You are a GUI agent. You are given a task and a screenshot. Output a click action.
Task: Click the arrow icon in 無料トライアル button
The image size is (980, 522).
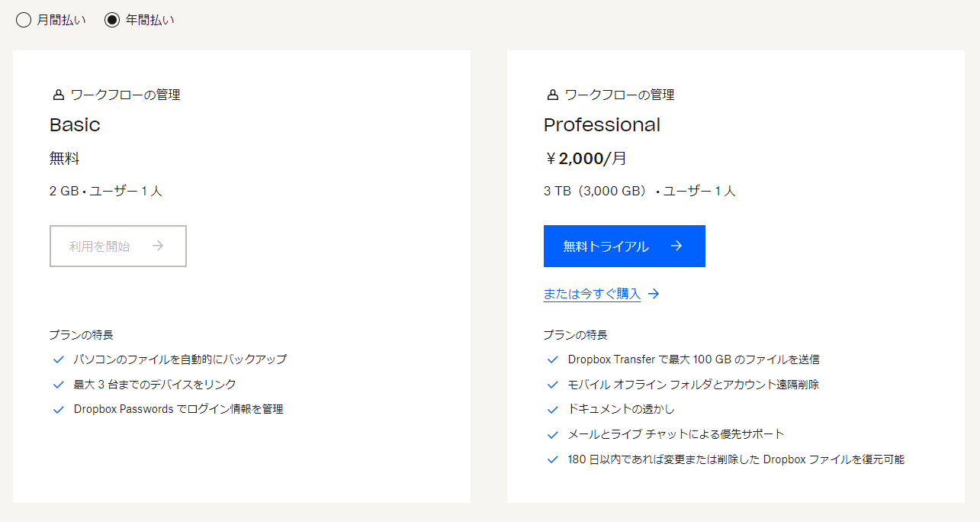[x=676, y=246]
